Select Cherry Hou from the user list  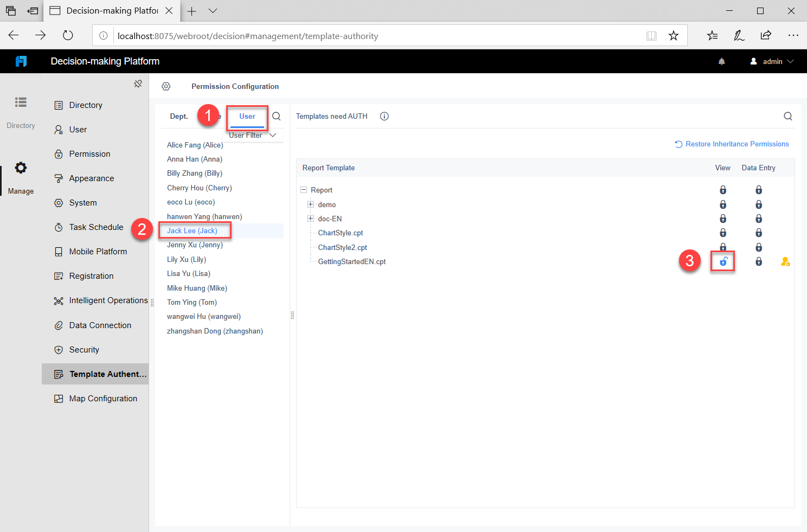(x=199, y=187)
